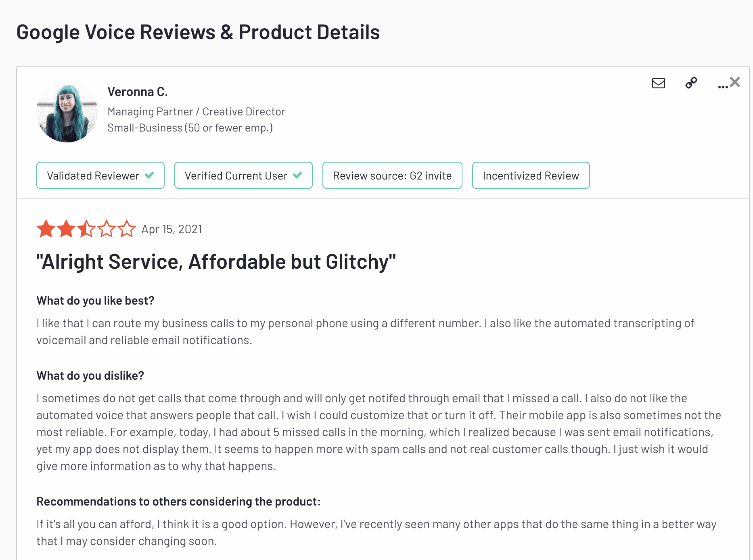
Task: Select the Incentivized Review badge
Action: click(531, 176)
